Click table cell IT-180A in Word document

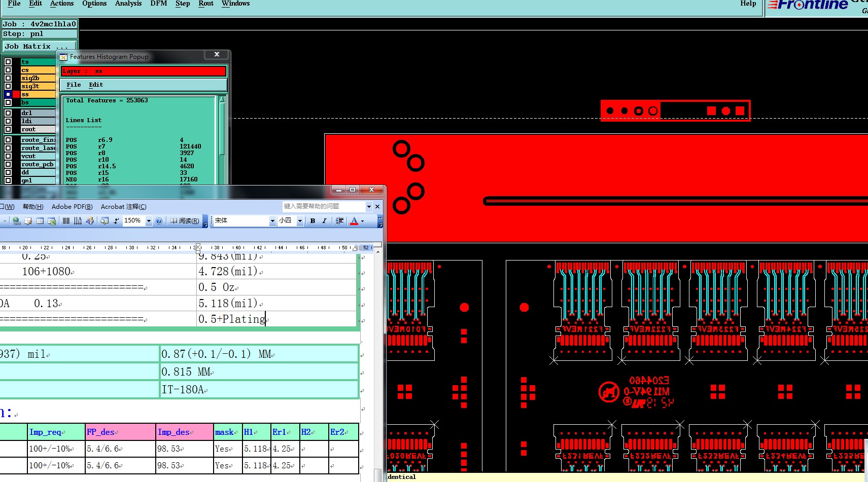point(259,389)
